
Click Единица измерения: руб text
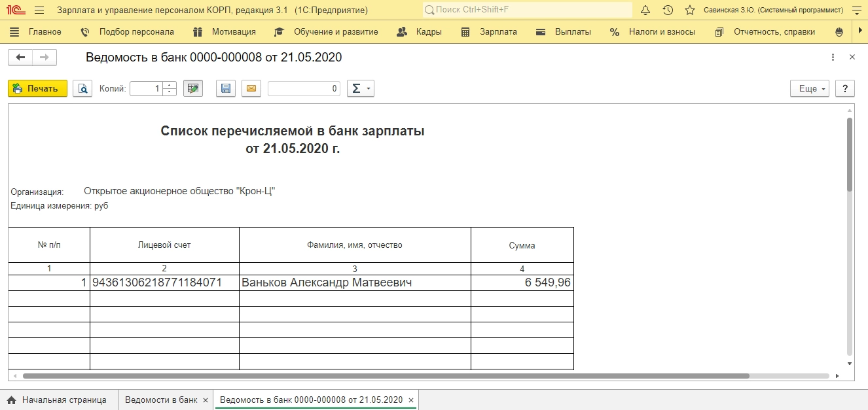pyautogui.click(x=60, y=206)
